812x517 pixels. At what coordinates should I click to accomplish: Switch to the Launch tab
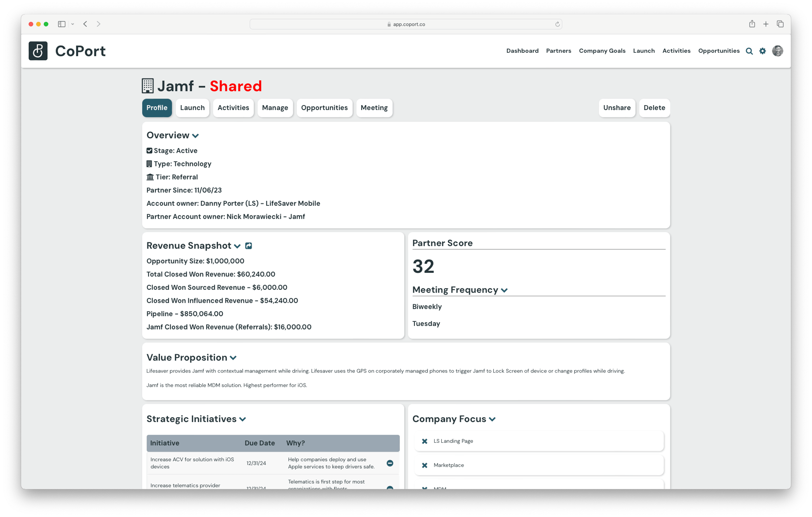[192, 108]
